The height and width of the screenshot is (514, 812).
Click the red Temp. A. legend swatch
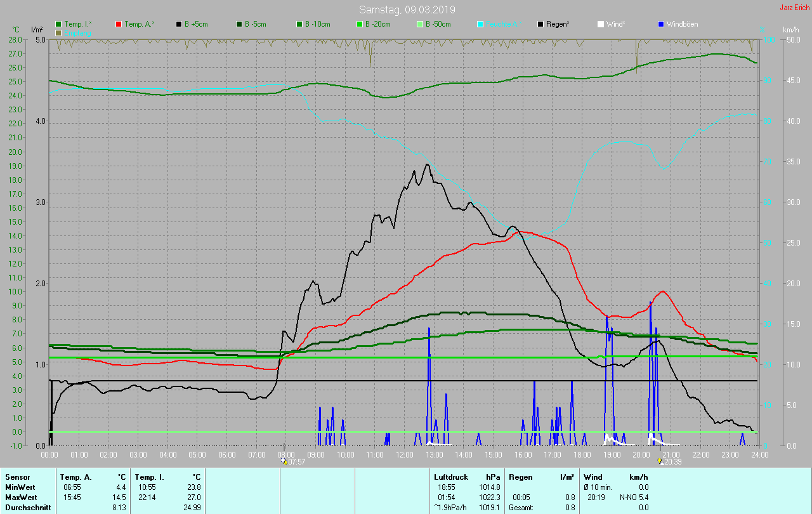tap(119, 24)
